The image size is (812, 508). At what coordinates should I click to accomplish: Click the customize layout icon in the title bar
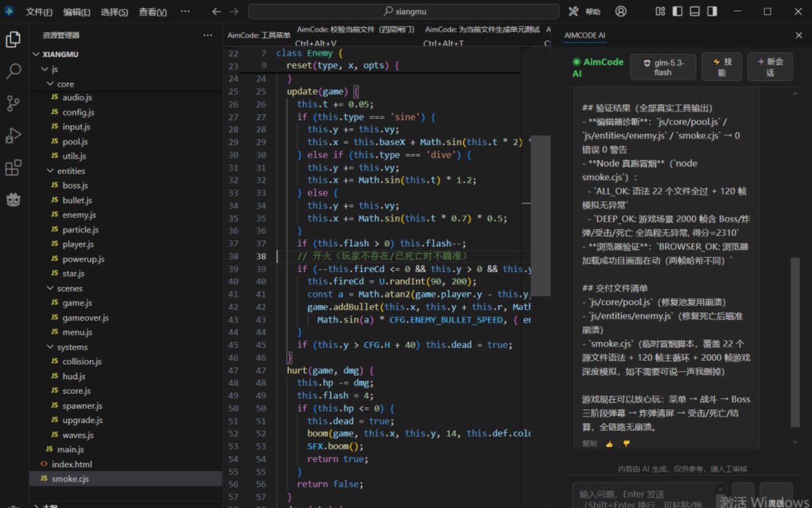point(660,12)
